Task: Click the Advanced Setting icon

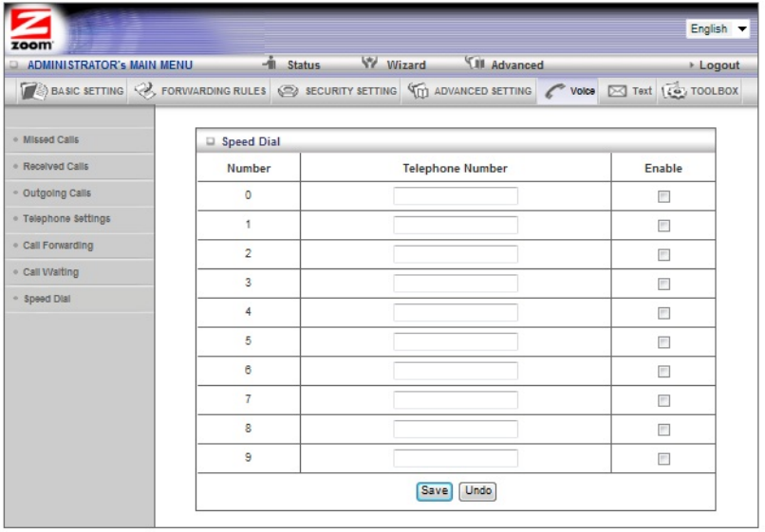Action: [x=419, y=91]
